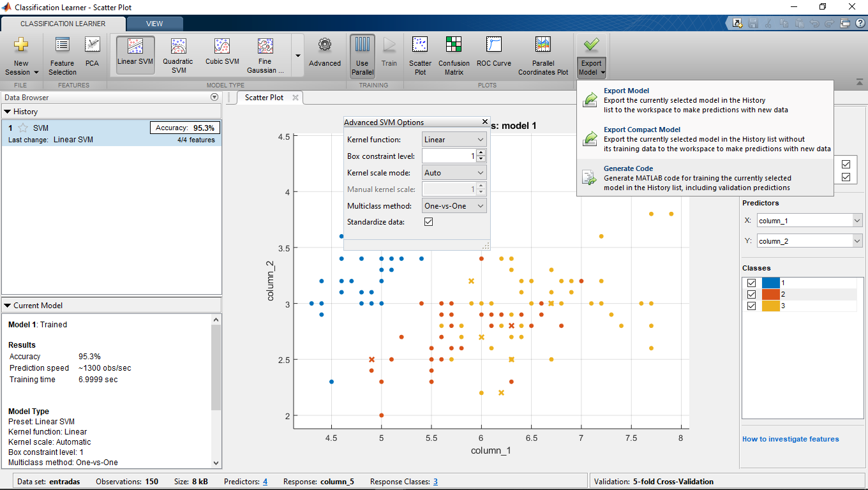Image resolution: width=868 pixels, height=490 pixels.
Task: Select model 1 SVM in History list
Action: 112,133
